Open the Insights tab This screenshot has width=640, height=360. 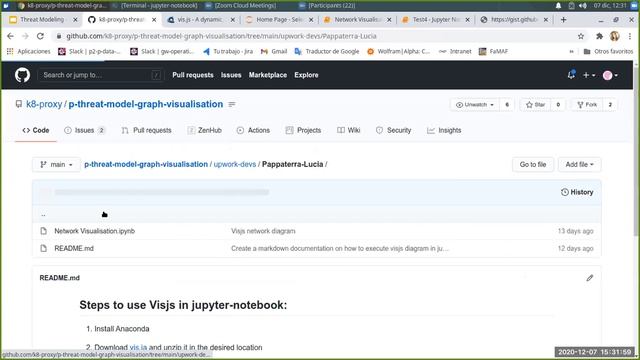[x=444, y=131]
